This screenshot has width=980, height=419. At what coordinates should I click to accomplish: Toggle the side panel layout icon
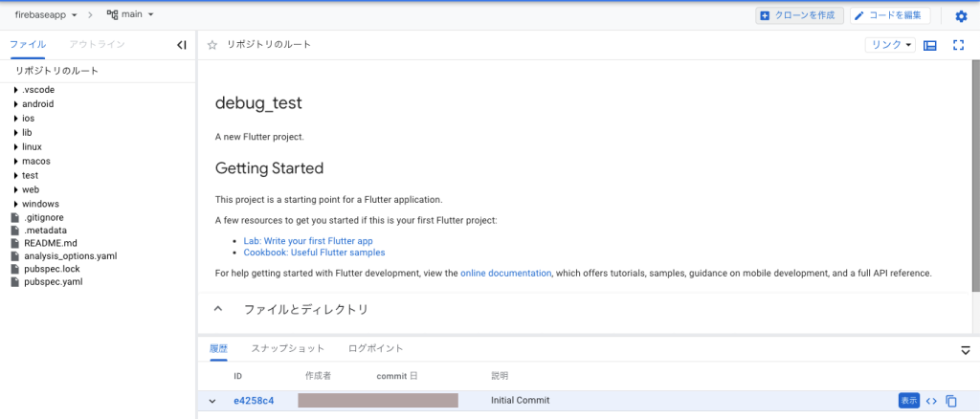click(929, 45)
